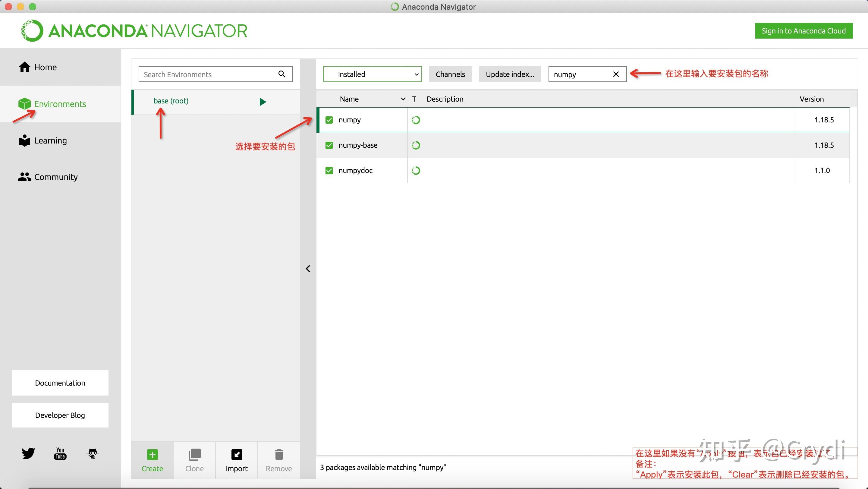
Task: Select the numpy-base package name
Action: [358, 145]
